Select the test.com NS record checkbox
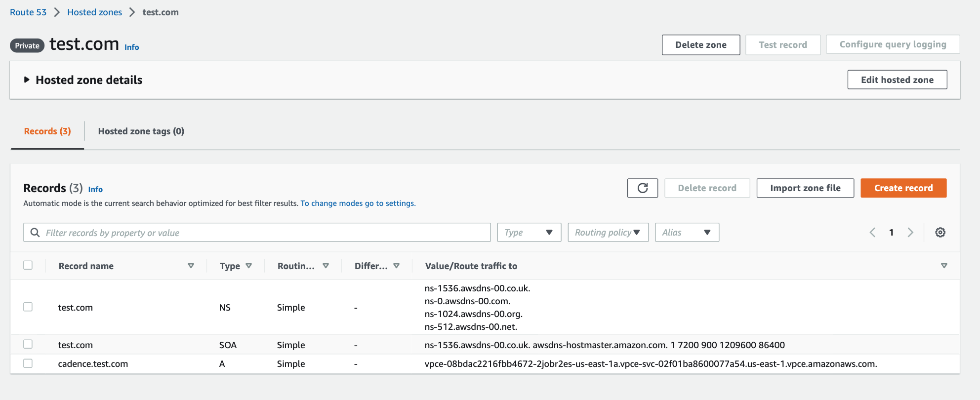This screenshot has width=980, height=400. pos(28,307)
